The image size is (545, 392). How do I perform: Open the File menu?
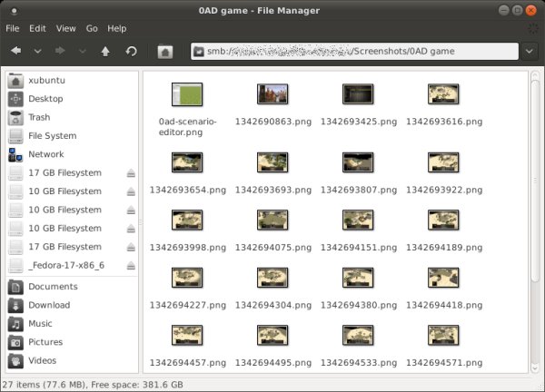point(13,28)
